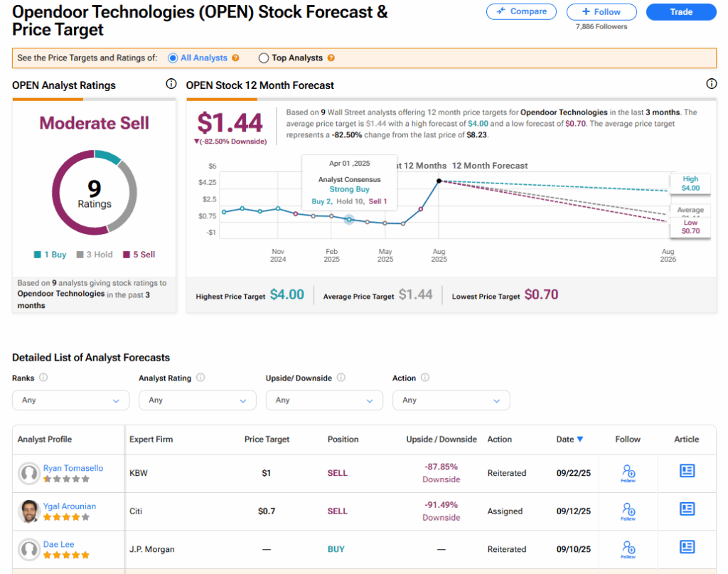The width and height of the screenshot is (728, 574).
Task: Open help icon next to Top Analysts
Action: pos(331,58)
